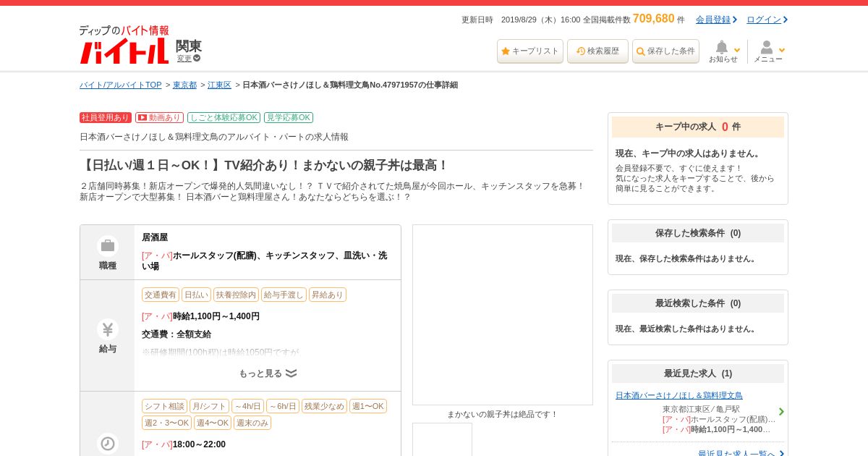This screenshot has width=868, height=456.
Task: Open the メニュー user menu
Action: 768,51
